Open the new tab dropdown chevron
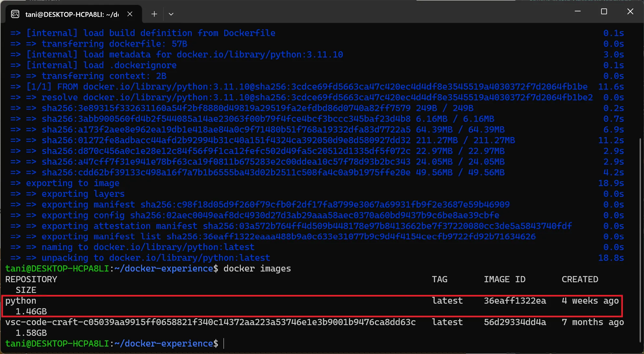This screenshot has width=644, height=354. (171, 14)
